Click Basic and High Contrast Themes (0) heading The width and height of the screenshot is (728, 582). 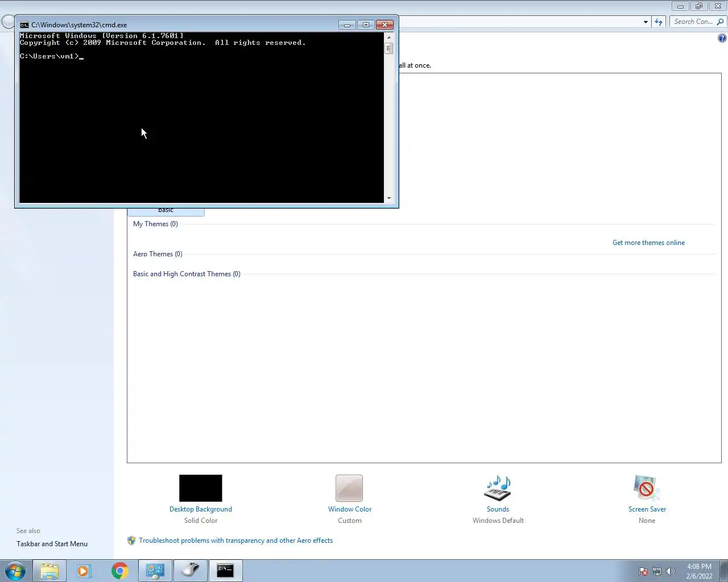[187, 274]
